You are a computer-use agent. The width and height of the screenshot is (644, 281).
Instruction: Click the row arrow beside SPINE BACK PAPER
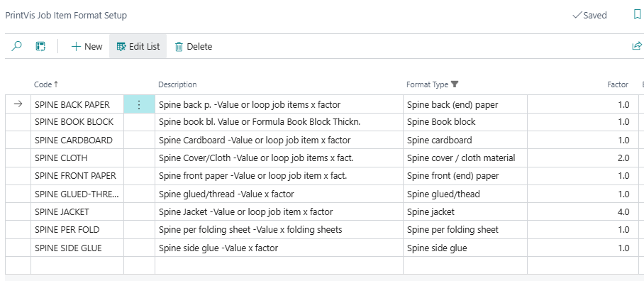pyautogui.click(x=18, y=104)
